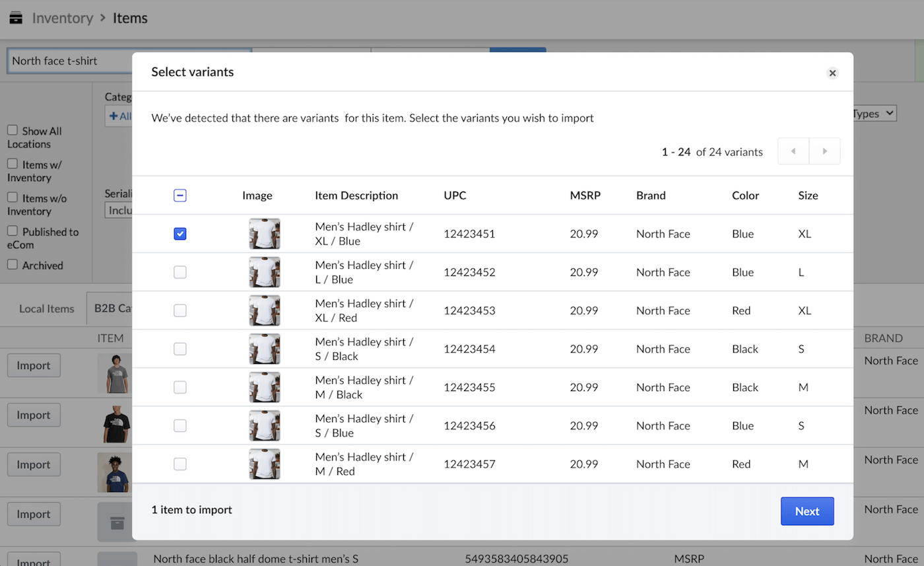Click blue t-shirt item photo in background
This screenshot has width=924, height=566.
point(114,472)
